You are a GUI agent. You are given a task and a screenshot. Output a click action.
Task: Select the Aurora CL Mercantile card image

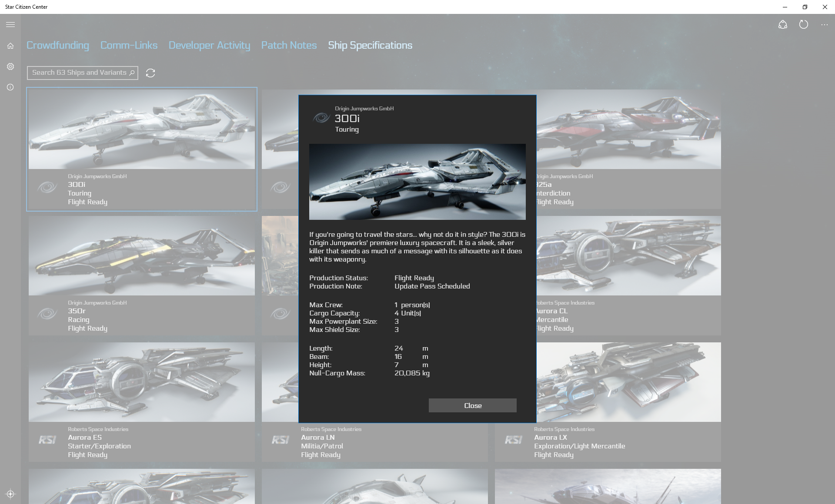[629, 255]
